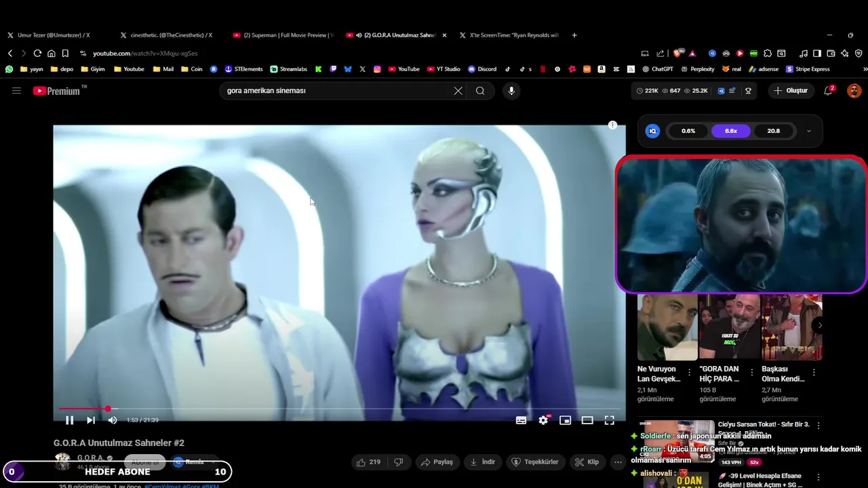Open the 'Giyim' bookmarks folder

pyautogui.click(x=93, y=69)
